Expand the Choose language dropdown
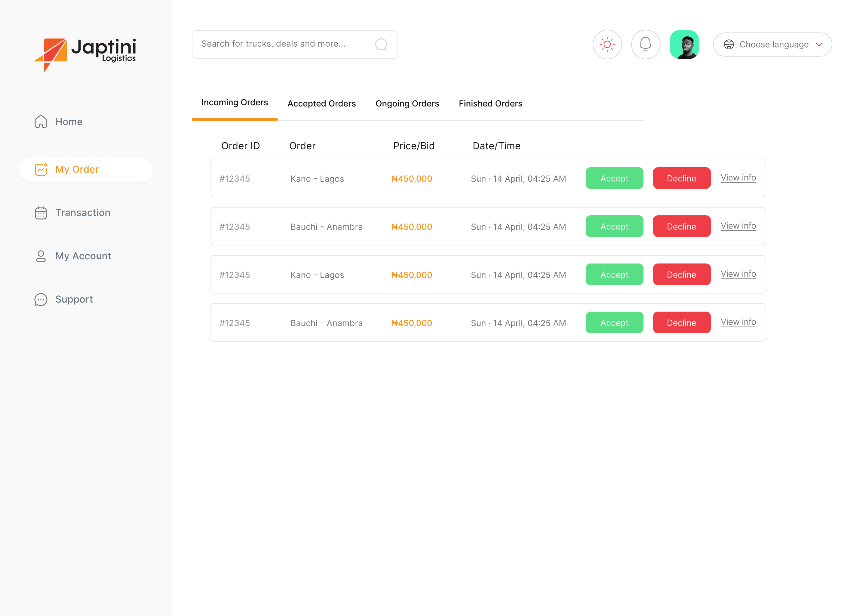Viewport: 866px width, 616px height. (x=772, y=45)
